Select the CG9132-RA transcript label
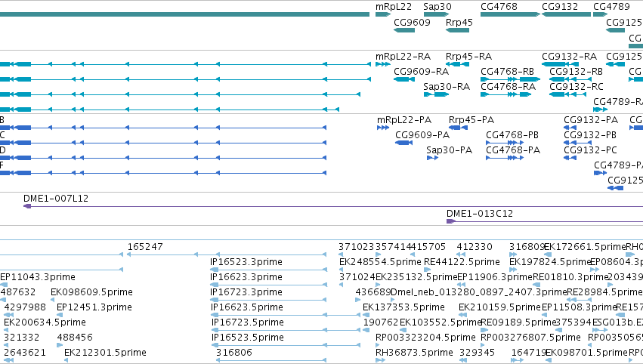This screenshot has width=643, height=364. pos(569,56)
